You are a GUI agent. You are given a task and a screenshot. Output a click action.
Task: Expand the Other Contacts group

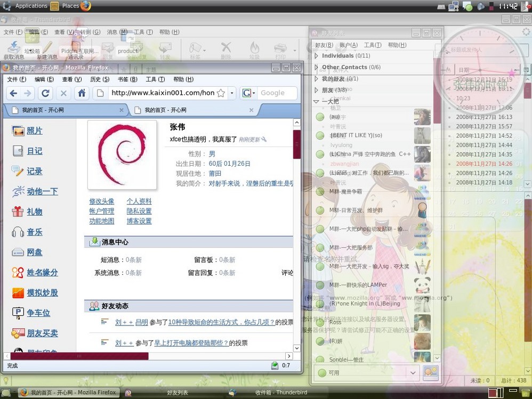click(x=316, y=67)
